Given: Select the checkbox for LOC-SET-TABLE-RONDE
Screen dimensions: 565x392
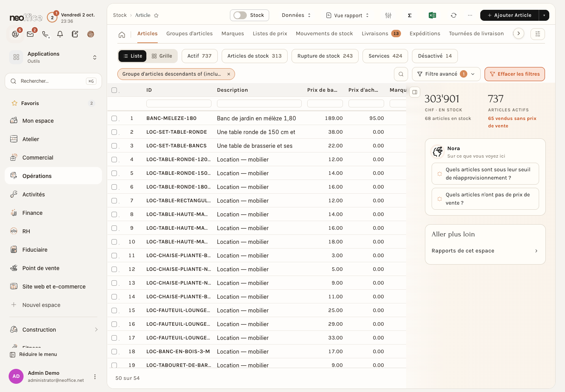Looking at the screenshot, I should pyautogui.click(x=114, y=132).
